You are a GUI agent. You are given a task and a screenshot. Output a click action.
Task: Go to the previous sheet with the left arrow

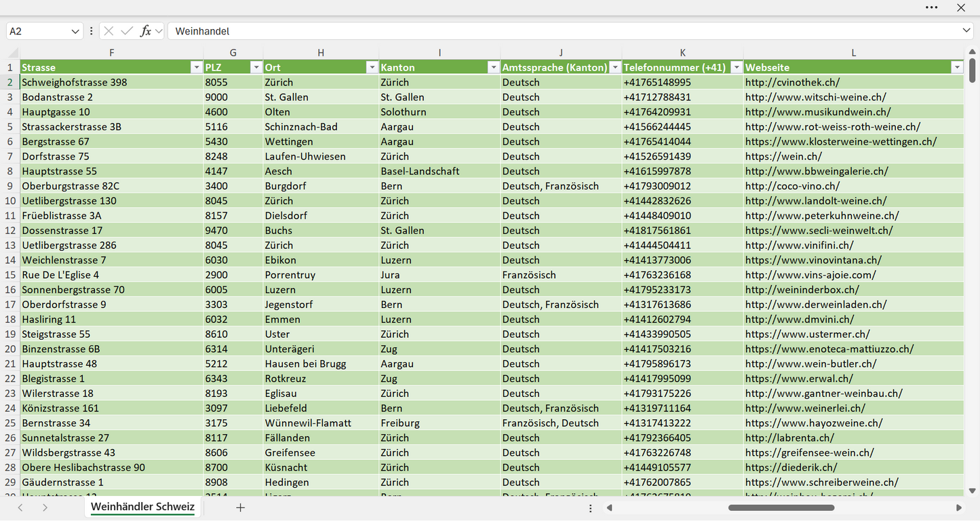[x=20, y=507]
